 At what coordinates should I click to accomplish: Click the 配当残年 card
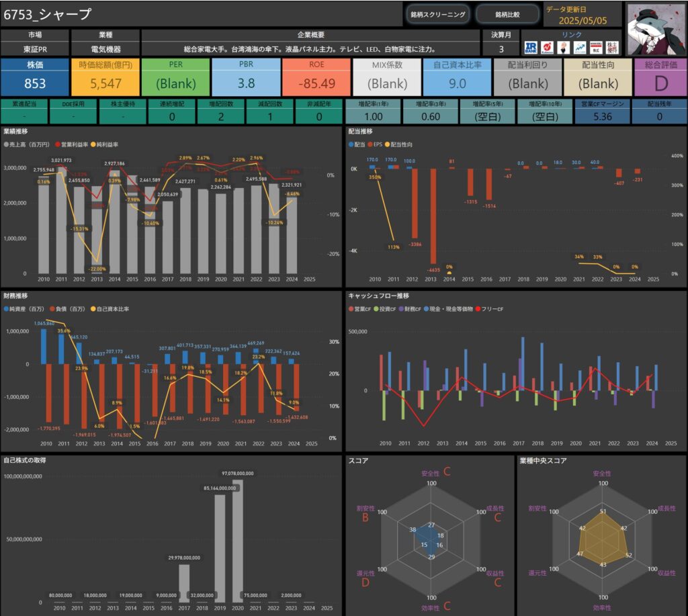click(x=660, y=112)
